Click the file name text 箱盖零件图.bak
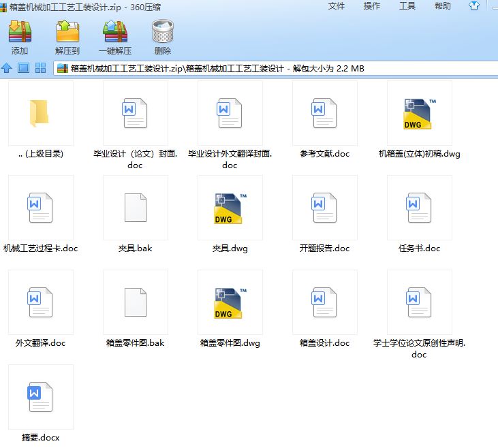 click(136, 343)
